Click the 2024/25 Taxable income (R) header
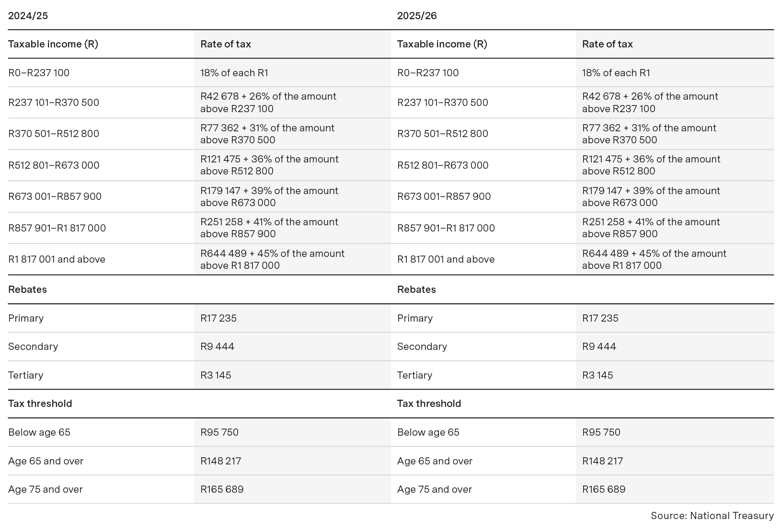 coord(53,44)
